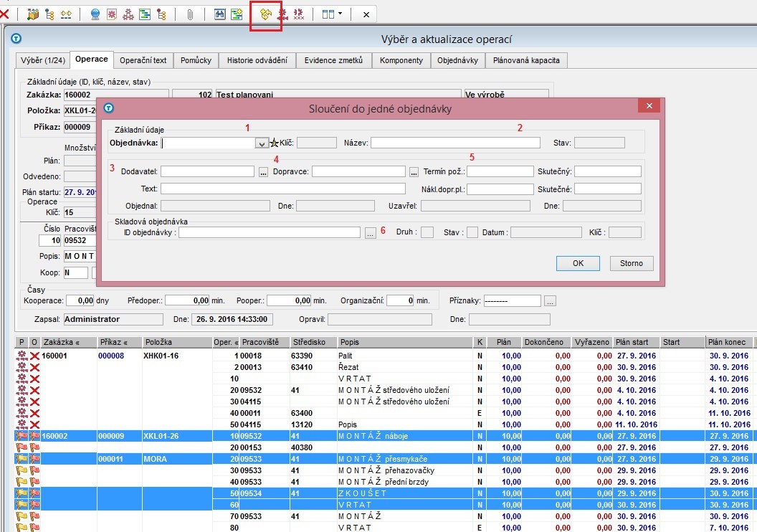The width and height of the screenshot is (757, 532).
Task: Open the Plánovaná kapacita tab
Action: pos(526,60)
